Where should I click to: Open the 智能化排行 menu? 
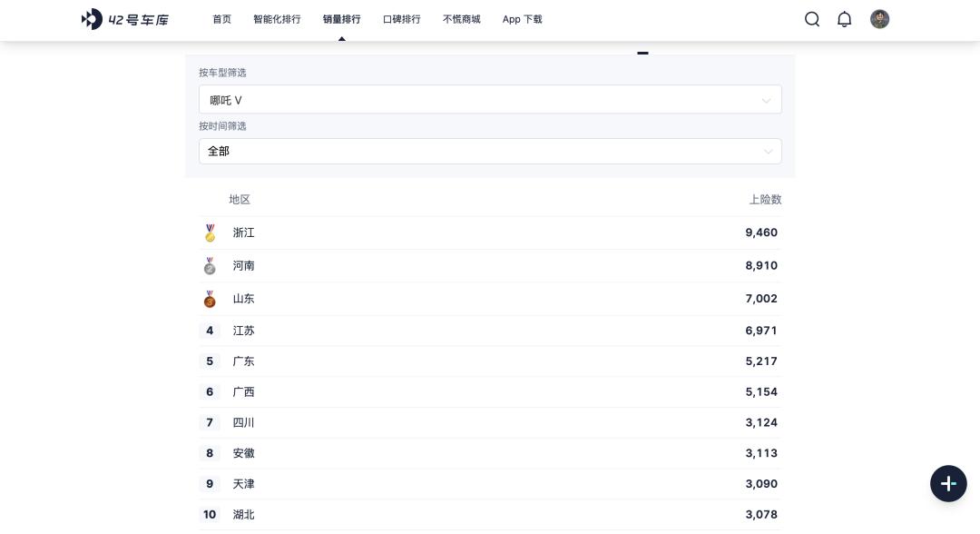[277, 19]
